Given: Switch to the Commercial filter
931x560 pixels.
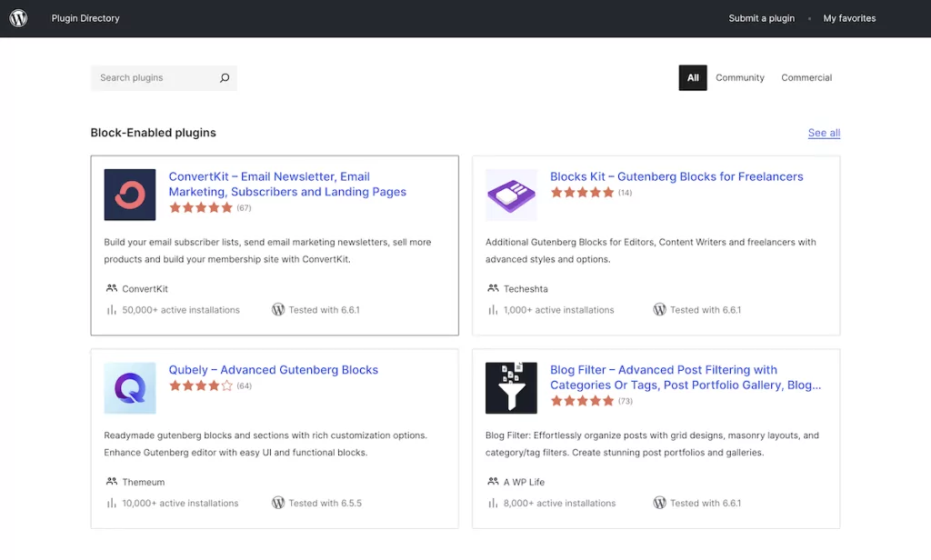Looking at the screenshot, I should (x=806, y=78).
